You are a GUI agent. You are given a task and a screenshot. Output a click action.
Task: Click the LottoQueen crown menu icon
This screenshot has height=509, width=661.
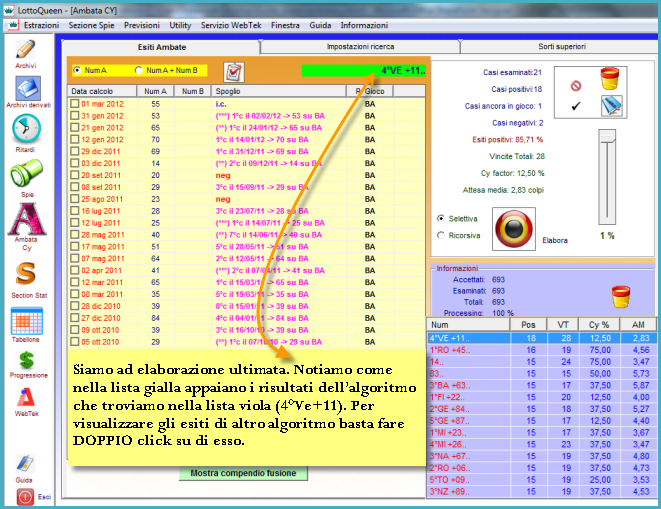[13, 25]
